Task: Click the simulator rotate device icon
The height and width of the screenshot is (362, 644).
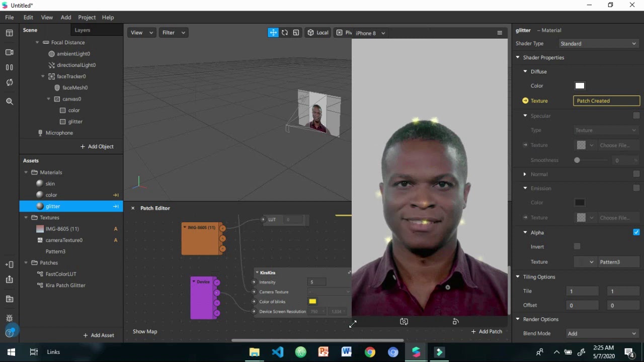Action: pos(455,322)
